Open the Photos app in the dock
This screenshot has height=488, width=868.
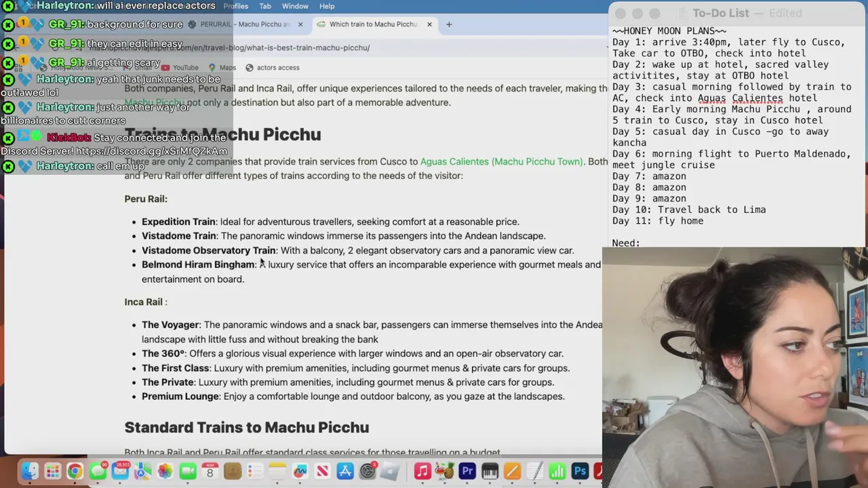pyautogui.click(x=165, y=471)
